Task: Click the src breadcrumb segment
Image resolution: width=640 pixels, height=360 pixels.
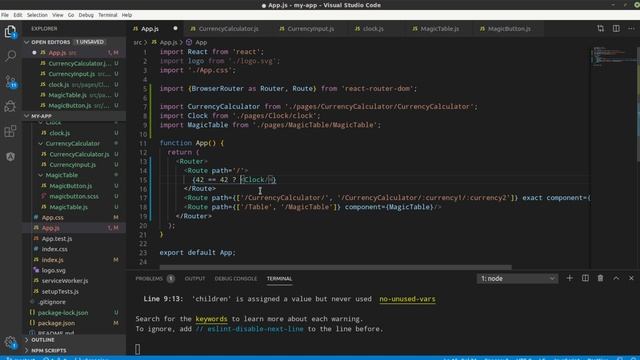Action: [138, 42]
